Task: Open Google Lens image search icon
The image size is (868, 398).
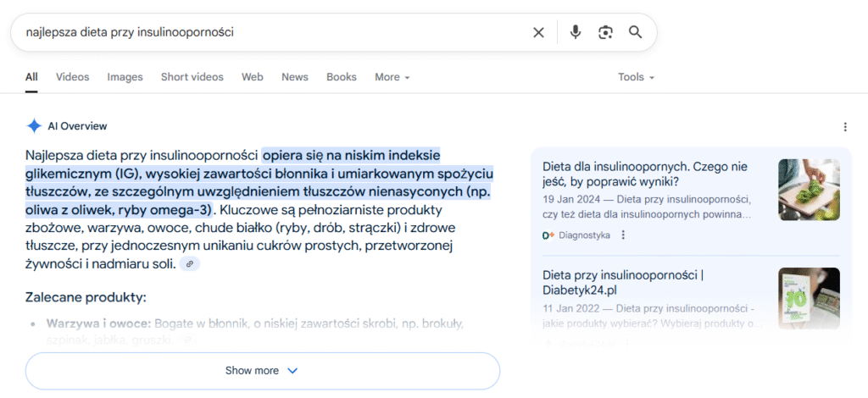Action: click(605, 33)
